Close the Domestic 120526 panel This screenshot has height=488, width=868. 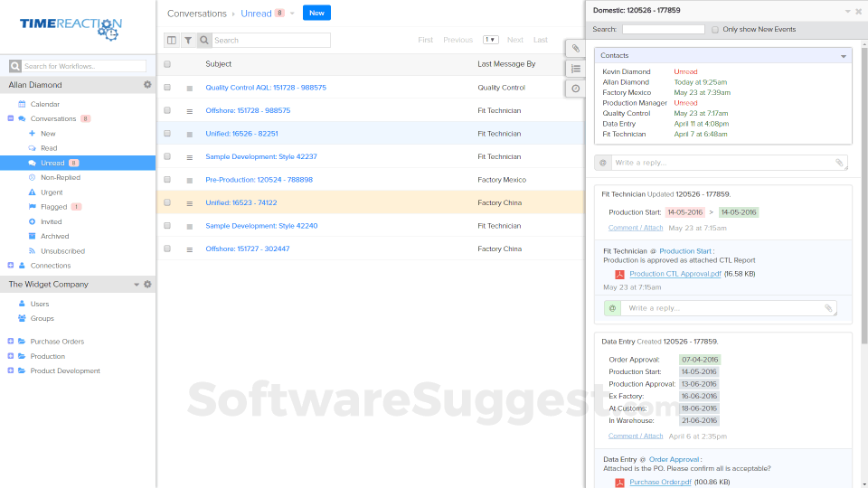click(859, 11)
